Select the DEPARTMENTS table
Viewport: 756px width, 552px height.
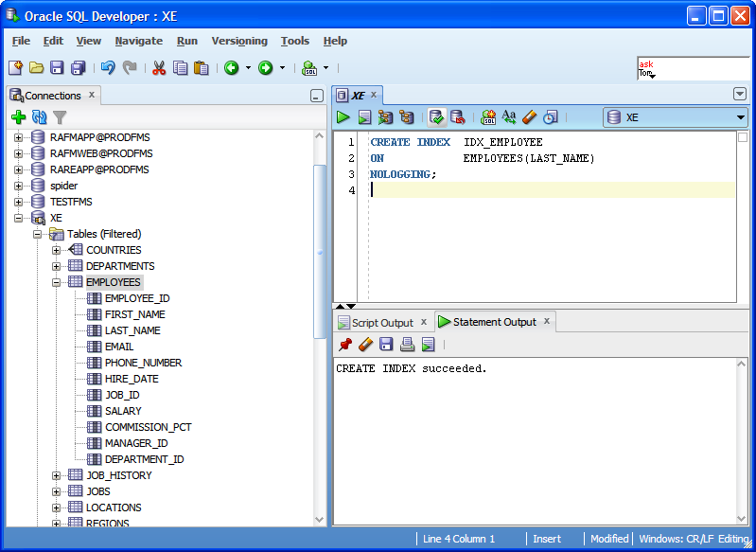coord(120,266)
